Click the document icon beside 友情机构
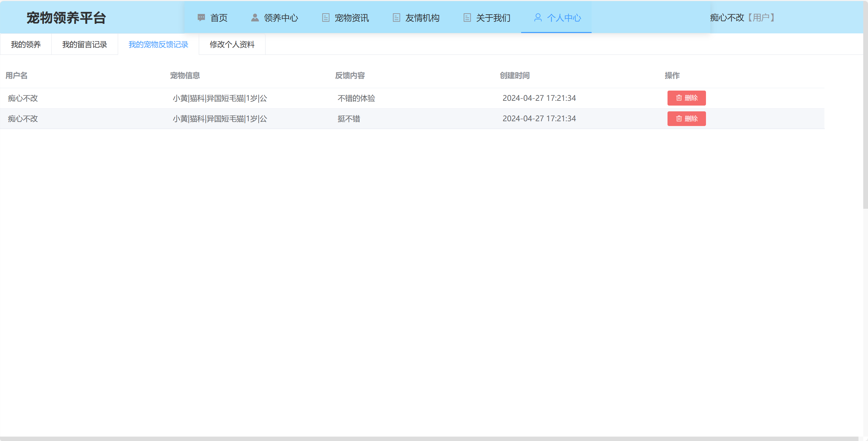Viewport: 868px width, 441px height. [x=396, y=18]
